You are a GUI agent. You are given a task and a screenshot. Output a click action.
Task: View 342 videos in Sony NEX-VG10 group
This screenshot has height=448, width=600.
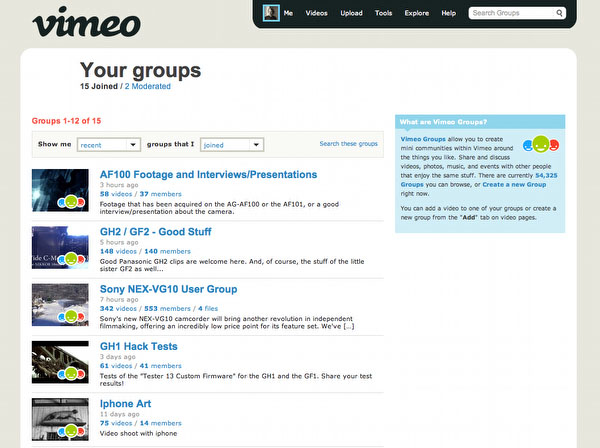point(118,309)
